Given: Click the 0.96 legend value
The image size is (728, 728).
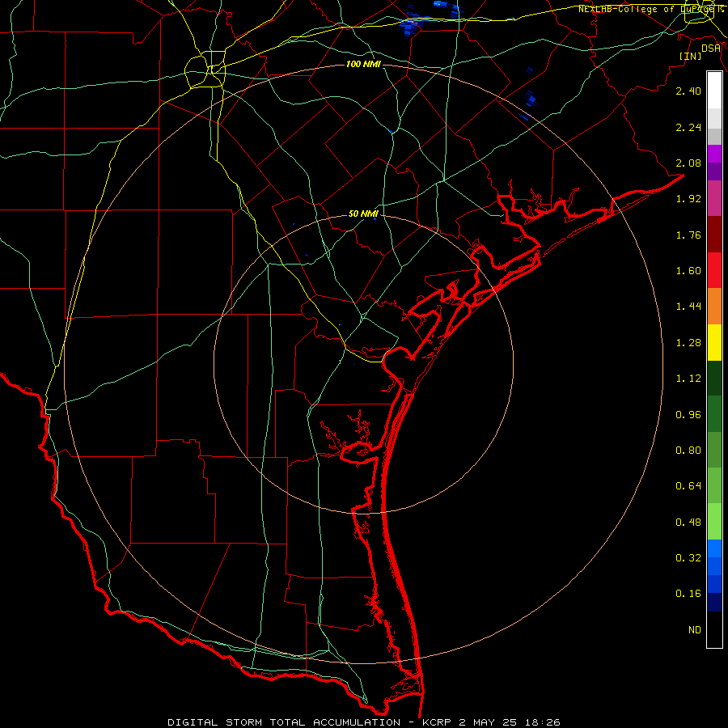Looking at the screenshot, I should [x=688, y=415].
